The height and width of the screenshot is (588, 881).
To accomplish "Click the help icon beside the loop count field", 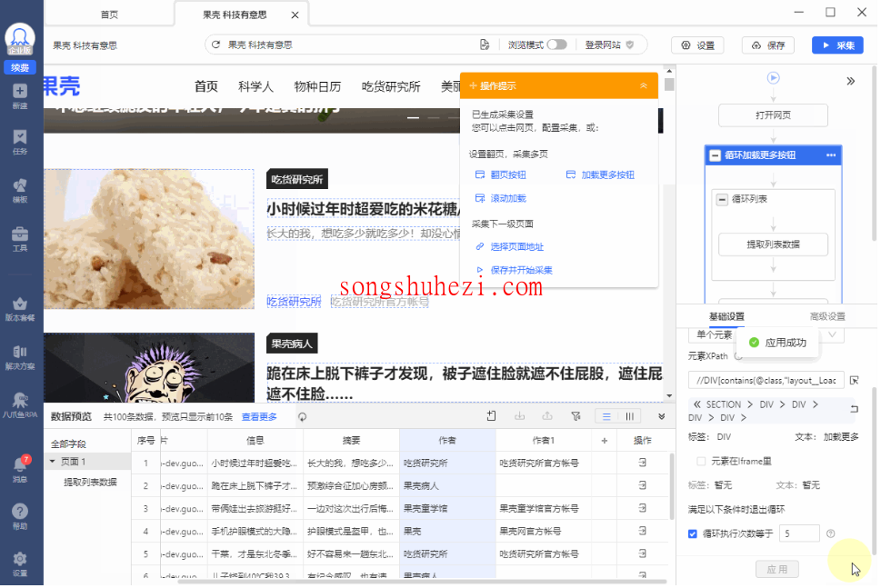I will pos(832,535).
